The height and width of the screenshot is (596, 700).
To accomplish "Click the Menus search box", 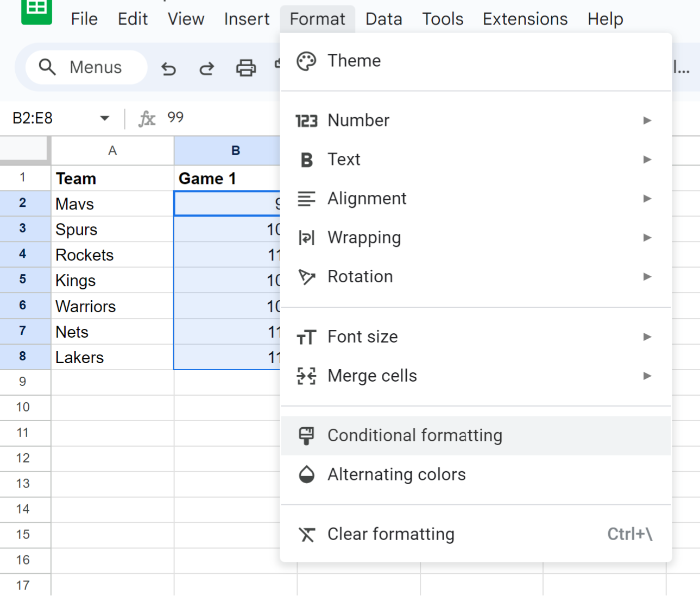I will [86, 67].
